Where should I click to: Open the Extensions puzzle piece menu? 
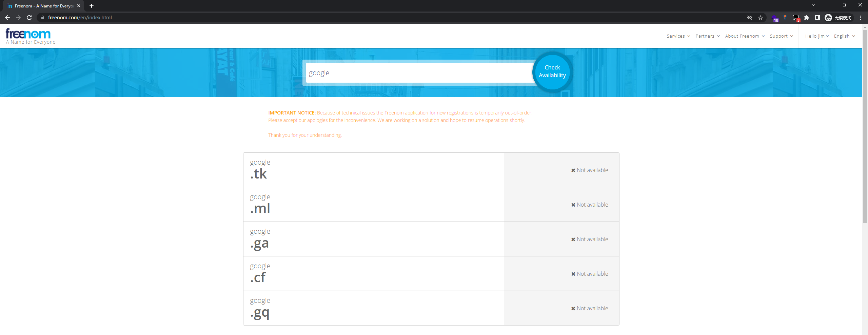pyautogui.click(x=807, y=18)
